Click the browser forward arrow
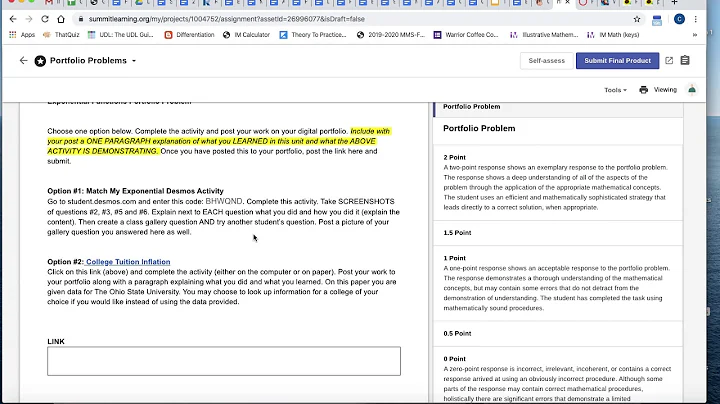 coord(29,19)
